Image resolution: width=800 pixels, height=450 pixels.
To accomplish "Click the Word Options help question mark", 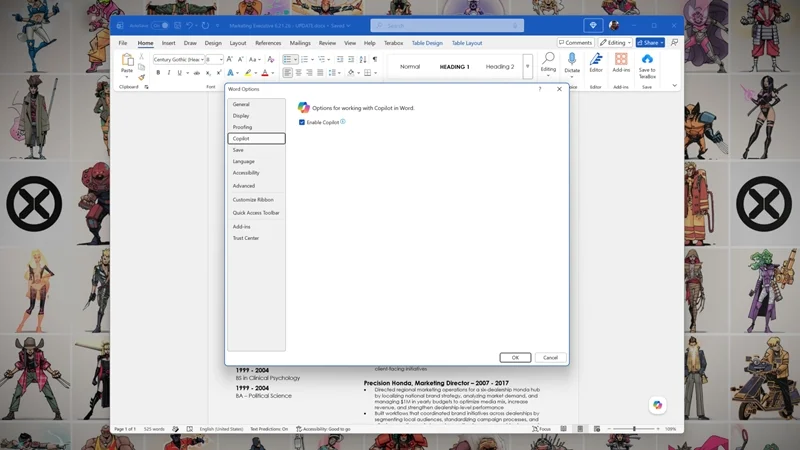I will (x=540, y=89).
